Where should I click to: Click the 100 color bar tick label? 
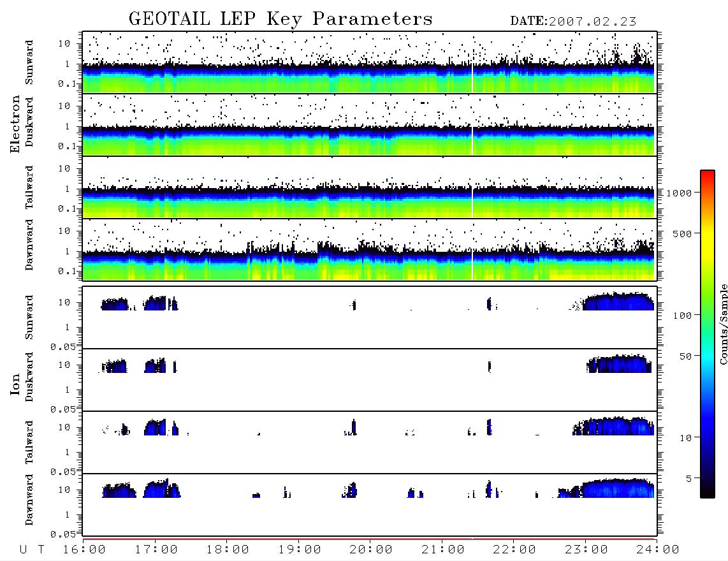[683, 316]
